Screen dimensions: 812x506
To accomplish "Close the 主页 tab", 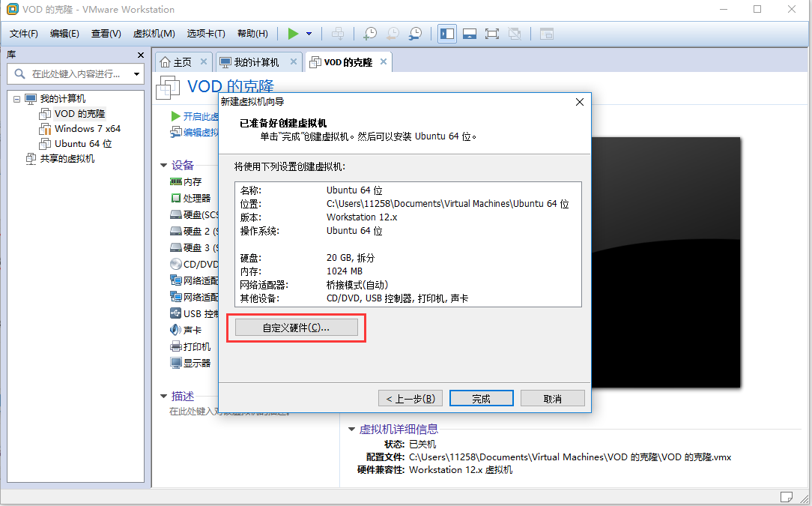I will click(x=204, y=61).
